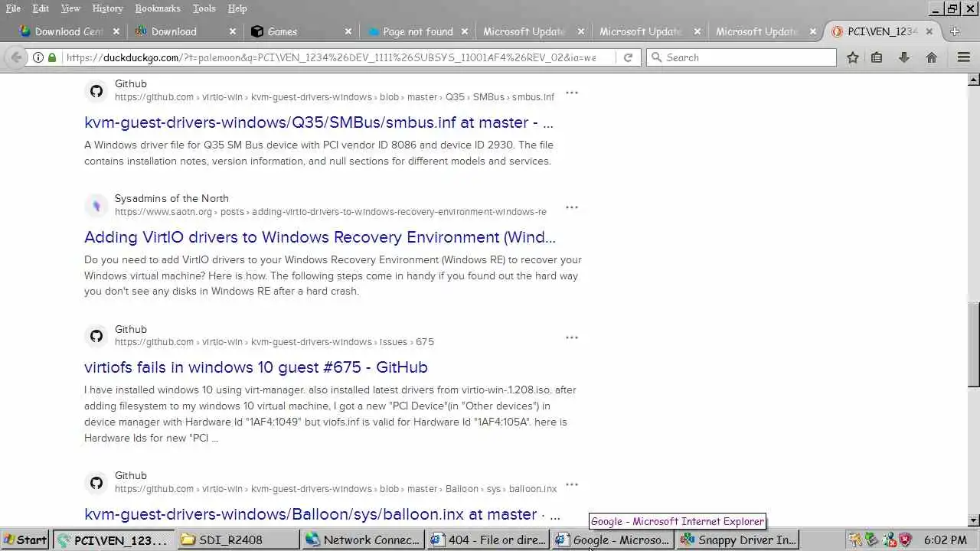Click the red shield security tray icon
980x551 pixels.
pos(905,540)
